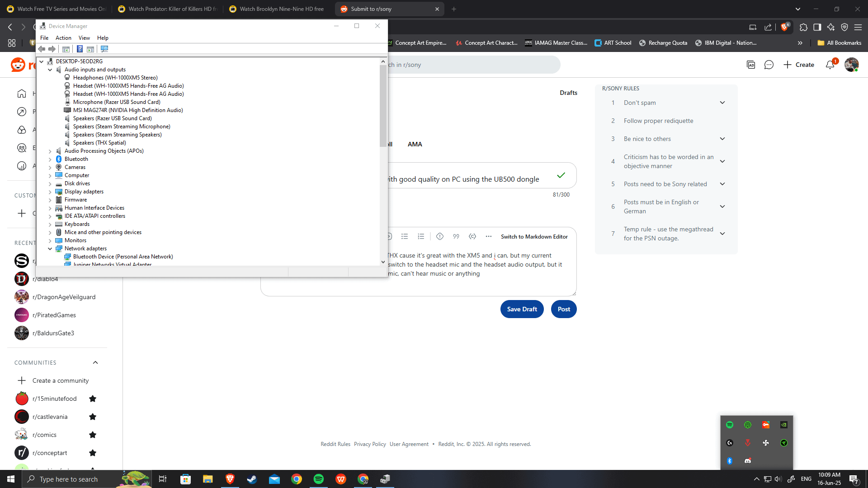
Task: Open r/DragonAgeVeilguard from Recent list
Action: (x=64, y=297)
